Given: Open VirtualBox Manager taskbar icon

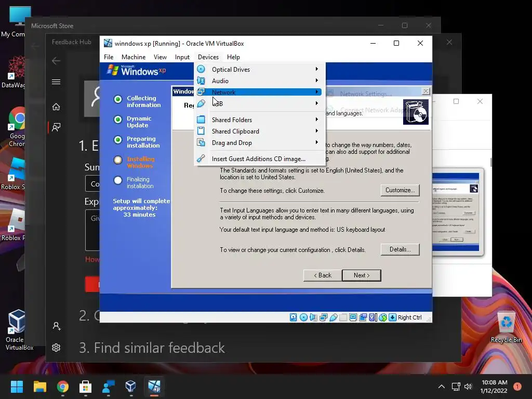Looking at the screenshot, I should 130,387.
